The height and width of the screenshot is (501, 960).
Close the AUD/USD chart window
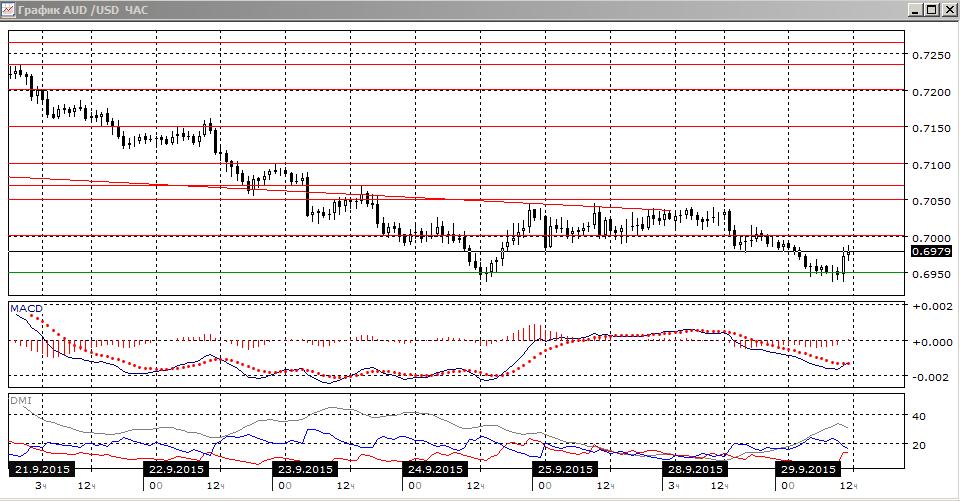948,10
